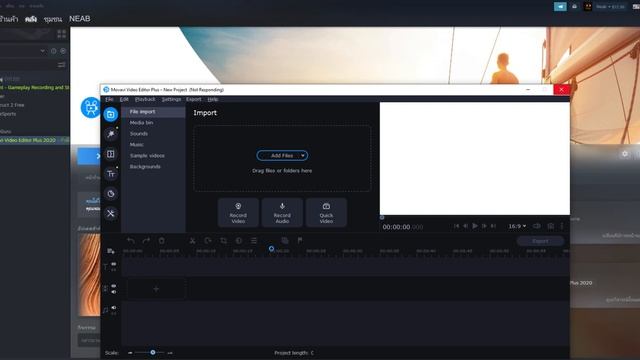
Task: Toggle visibility of the video track
Action: coord(113,286)
